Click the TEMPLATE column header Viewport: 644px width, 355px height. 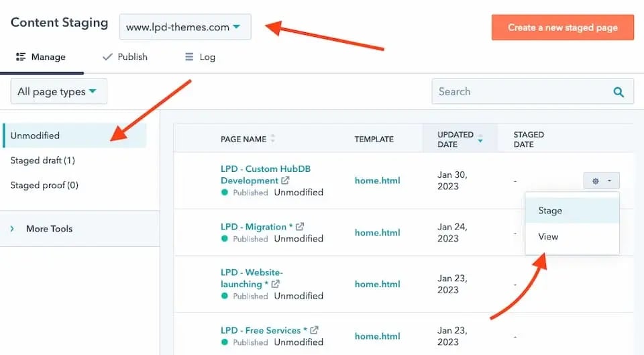click(374, 140)
